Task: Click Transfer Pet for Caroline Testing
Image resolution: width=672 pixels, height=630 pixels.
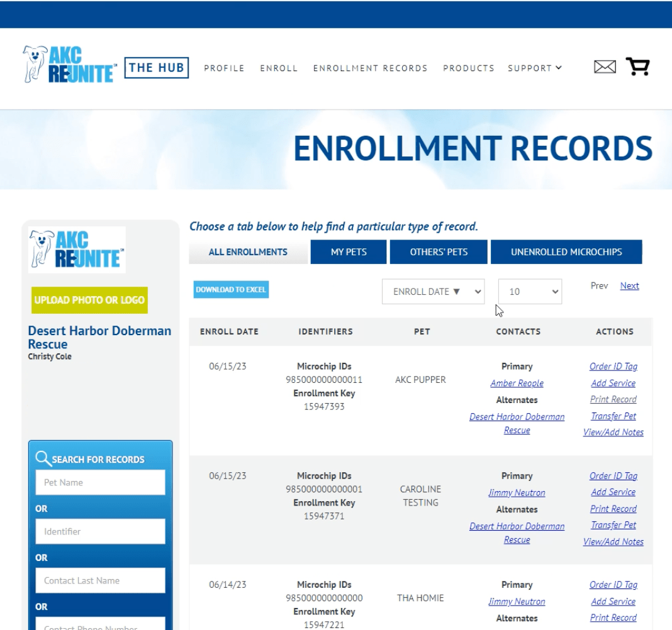Action: click(613, 525)
